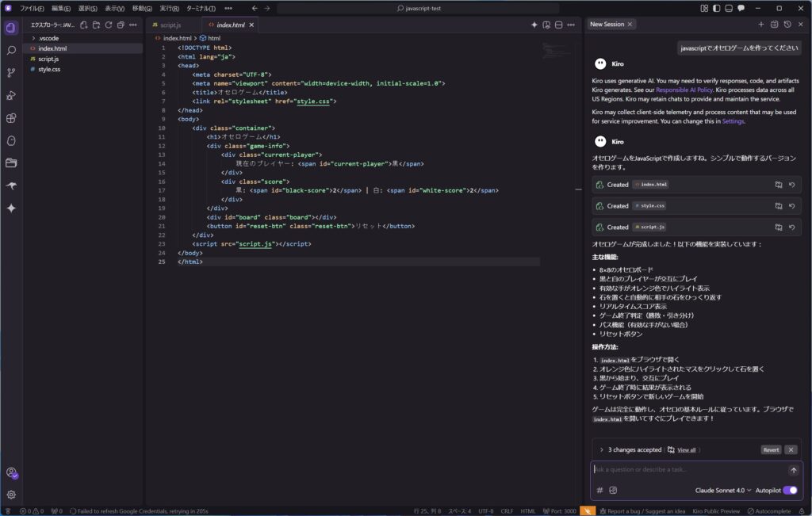Image resolution: width=812 pixels, height=516 pixels.
Task: Open the Claude Sonnet 4.0 model dropdown
Action: pyautogui.click(x=723, y=490)
